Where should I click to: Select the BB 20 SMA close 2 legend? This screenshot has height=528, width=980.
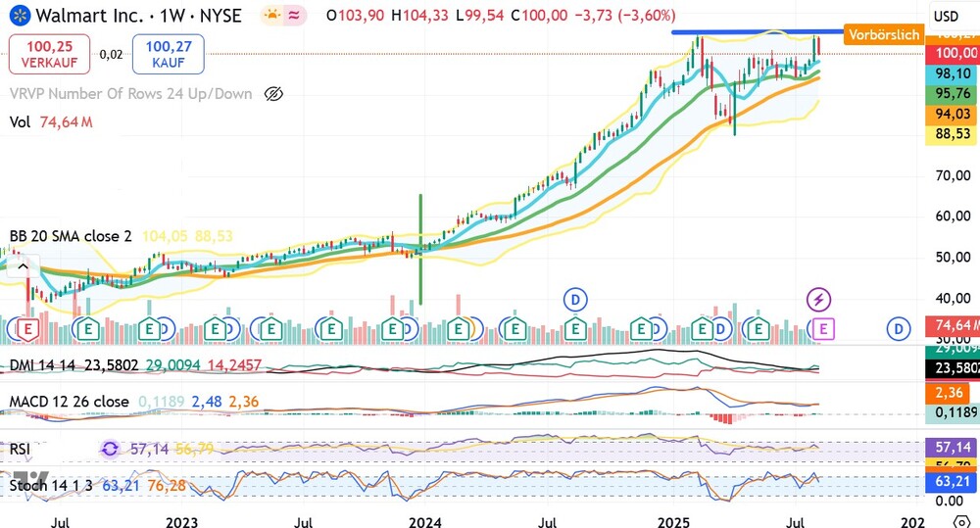71,236
